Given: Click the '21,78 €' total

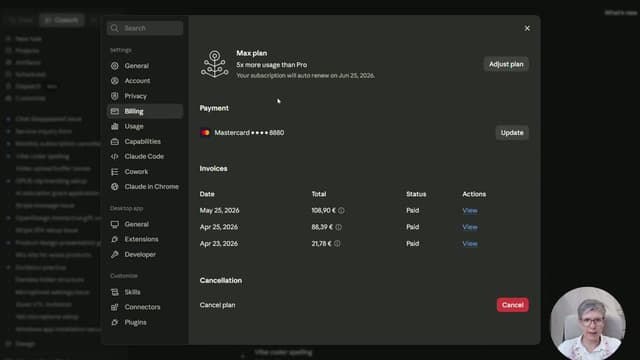Looking at the screenshot, I should [322, 244].
